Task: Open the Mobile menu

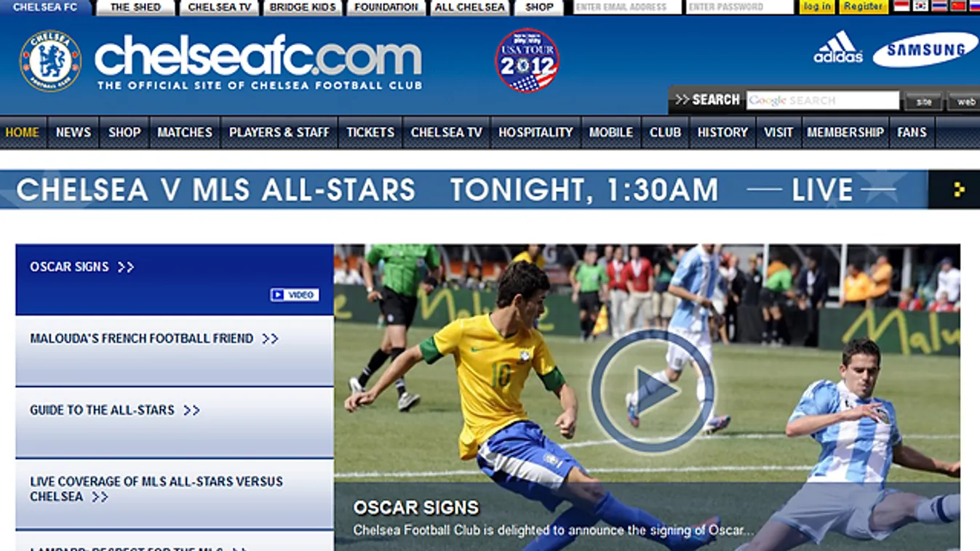Action: coord(611,132)
